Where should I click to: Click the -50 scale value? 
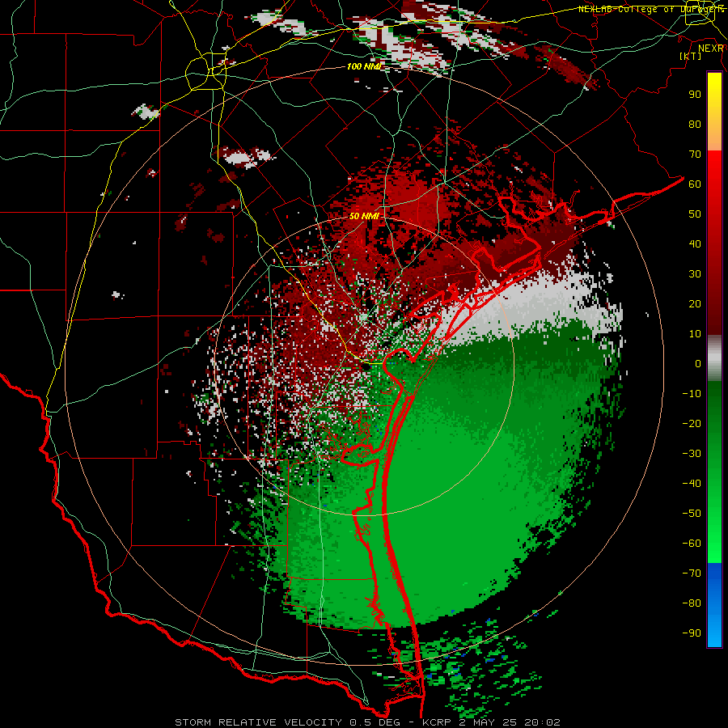click(x=692, y=514)
